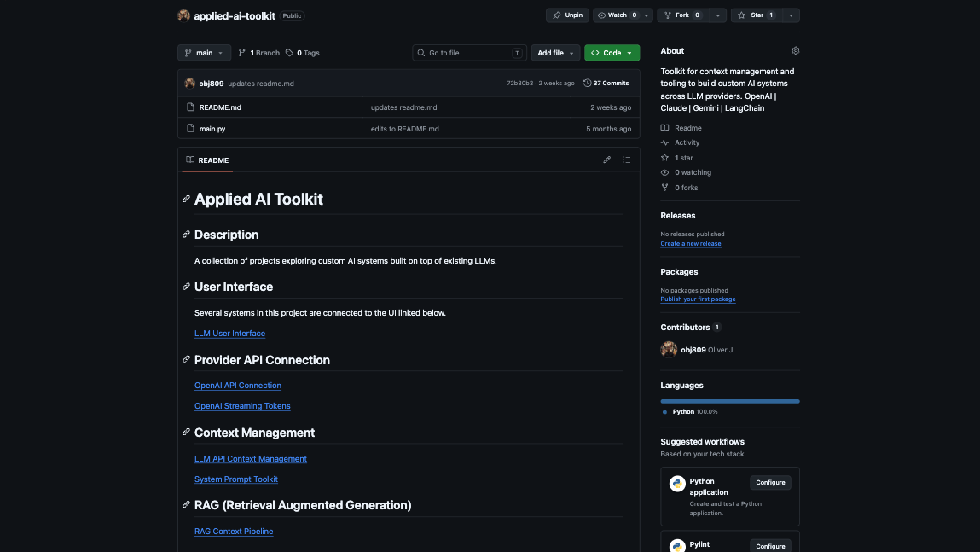
Task: Open the 37 Commits history
Action: tap(606, 83)
